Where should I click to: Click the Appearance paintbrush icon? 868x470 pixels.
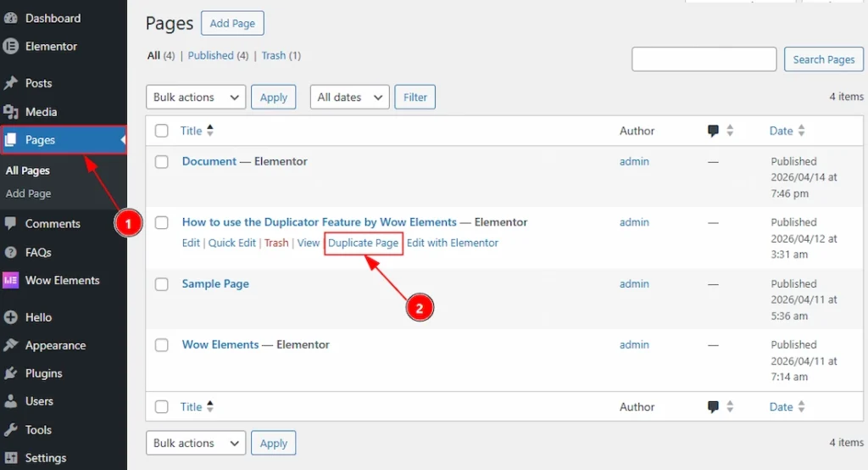point(10,345)
